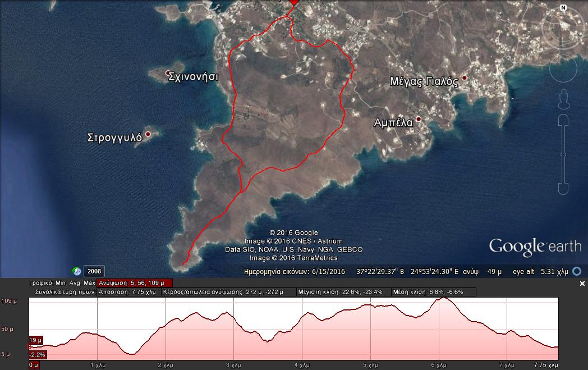Toggle the Μέση κλίση average slope box
This screenshot has height=370, width=588.
tap(434, 292)
